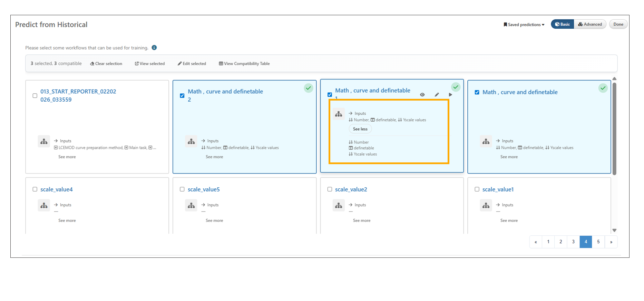Click the workflow list vertical scrollbar
Screen dimensions: 644x301
pos(614,128)
